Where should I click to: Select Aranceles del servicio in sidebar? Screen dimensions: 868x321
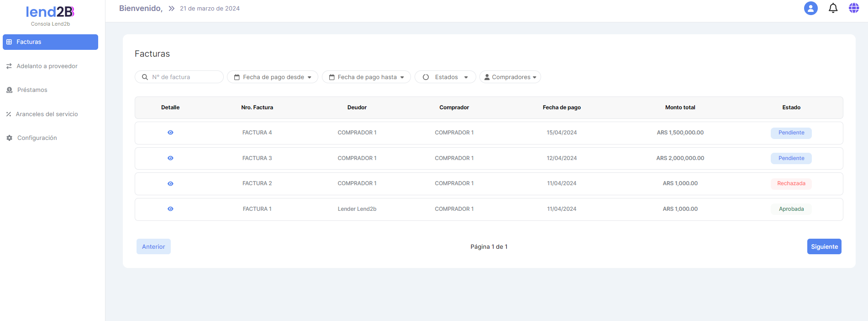coord(47,114)
